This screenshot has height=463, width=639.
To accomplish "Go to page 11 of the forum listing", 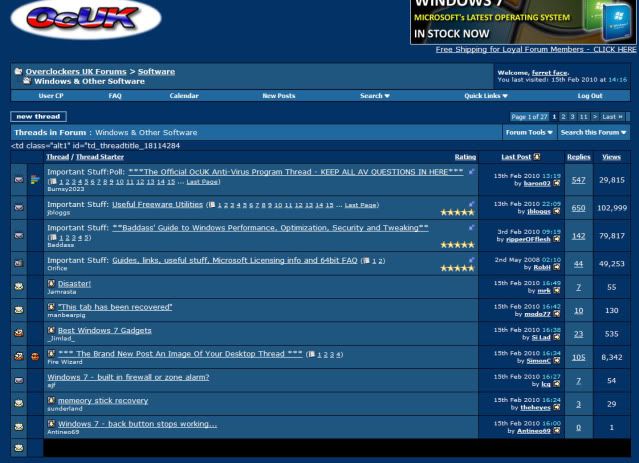I will [x=584, y=117].
